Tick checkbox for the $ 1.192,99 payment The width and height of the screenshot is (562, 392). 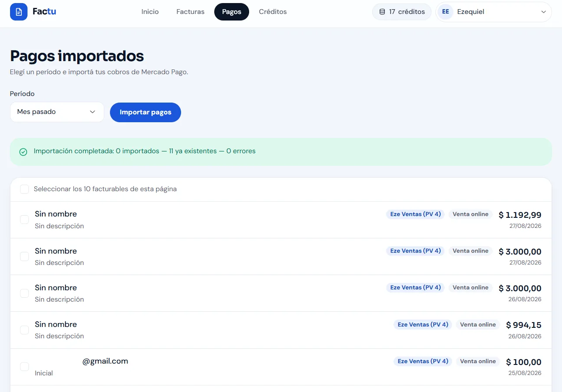coord(24,220)
